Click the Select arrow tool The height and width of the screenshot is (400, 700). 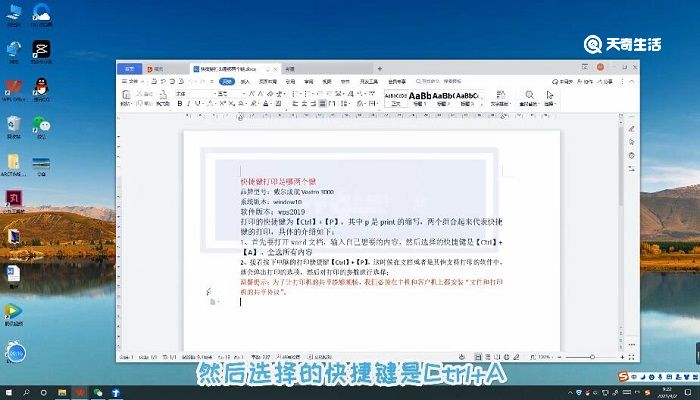(x=550, y=95)
